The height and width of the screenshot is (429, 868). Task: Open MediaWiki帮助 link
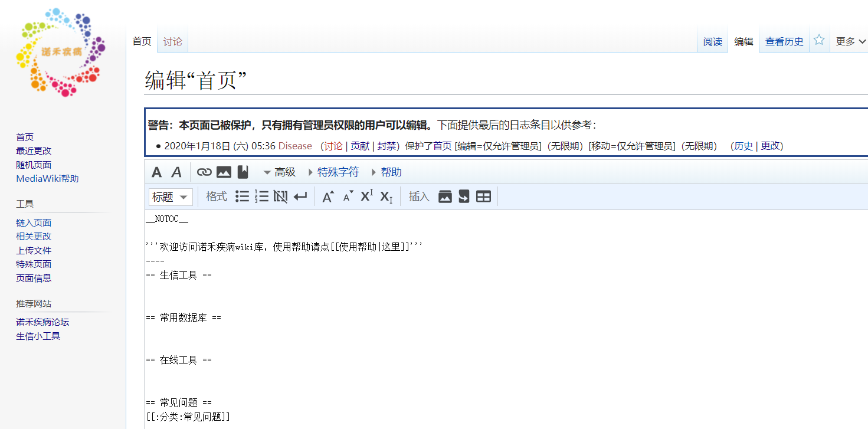47,178
